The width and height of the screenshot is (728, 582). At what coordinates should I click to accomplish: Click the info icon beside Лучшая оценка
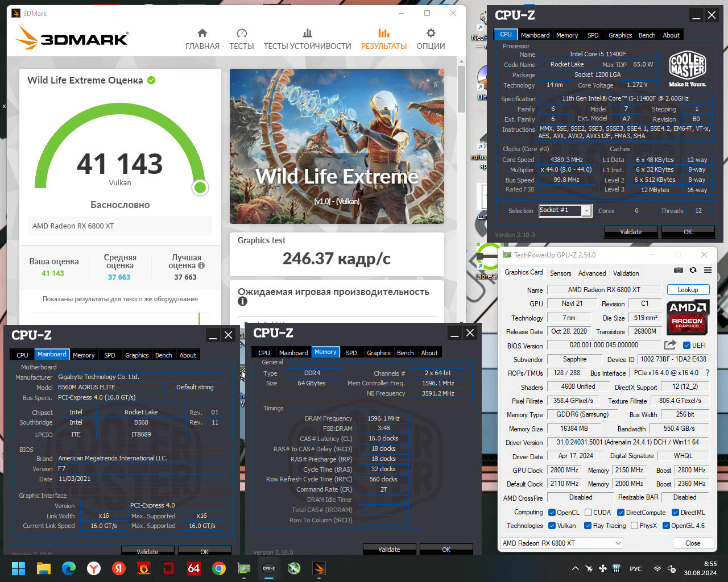click(x=201, y=265)
